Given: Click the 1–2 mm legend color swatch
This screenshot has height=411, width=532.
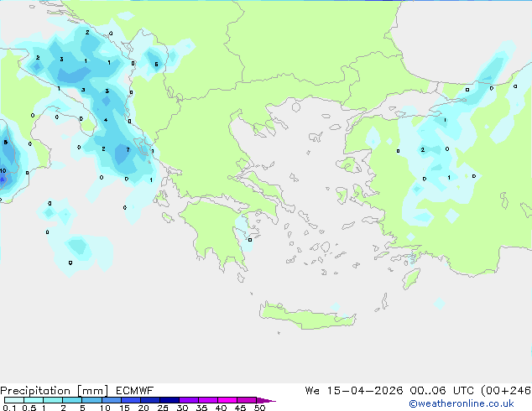Looking at the screenshot, I should click(53, 400).
